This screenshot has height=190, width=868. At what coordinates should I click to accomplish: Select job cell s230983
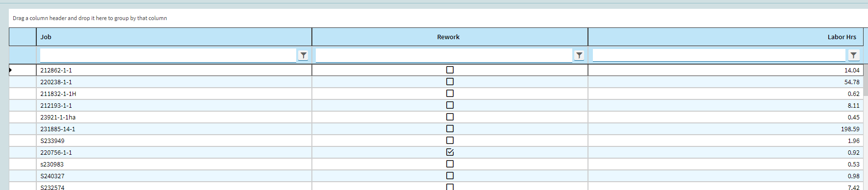[174, 164]
